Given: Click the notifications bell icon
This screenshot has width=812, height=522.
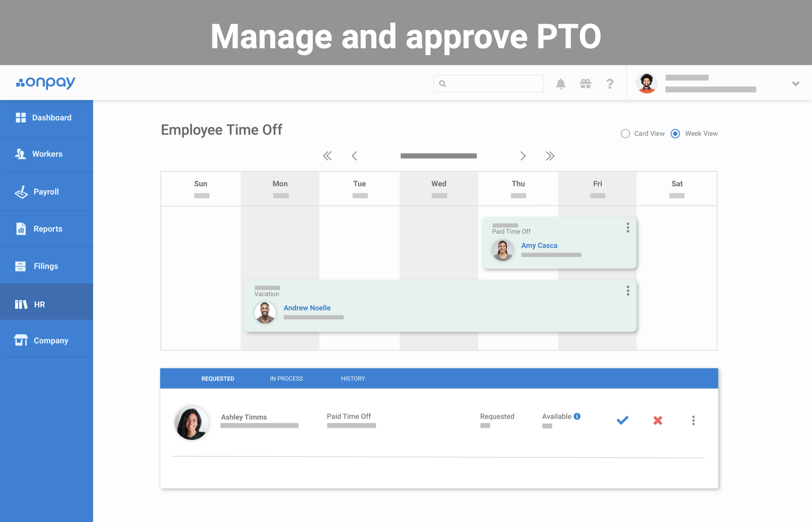Looking at the screenshot, I should pyautogui.click(x=560, y=84).
